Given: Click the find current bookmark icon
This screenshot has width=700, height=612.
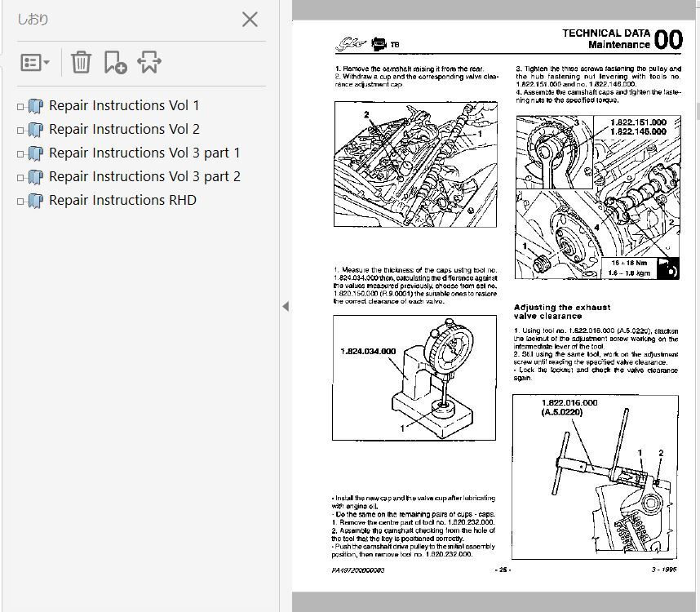Looking at the screenshot, I should click(x=149, y=62).
